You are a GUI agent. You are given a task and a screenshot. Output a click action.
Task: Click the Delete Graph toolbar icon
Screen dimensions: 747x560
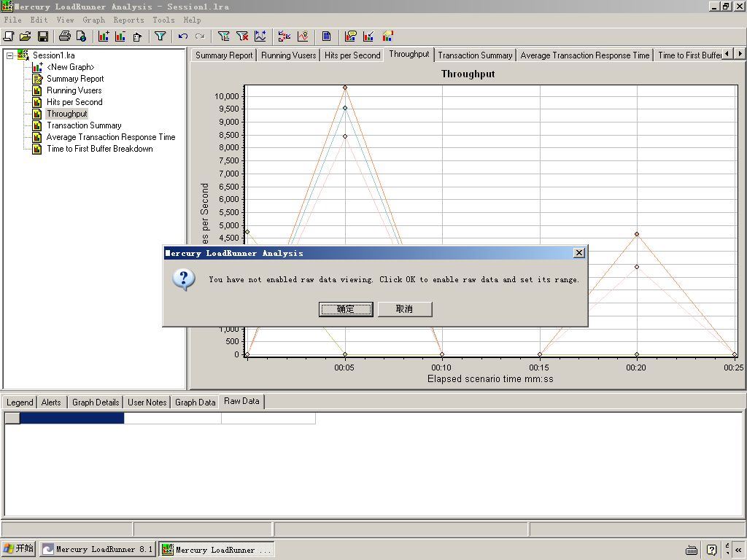(x=120, y=36)
